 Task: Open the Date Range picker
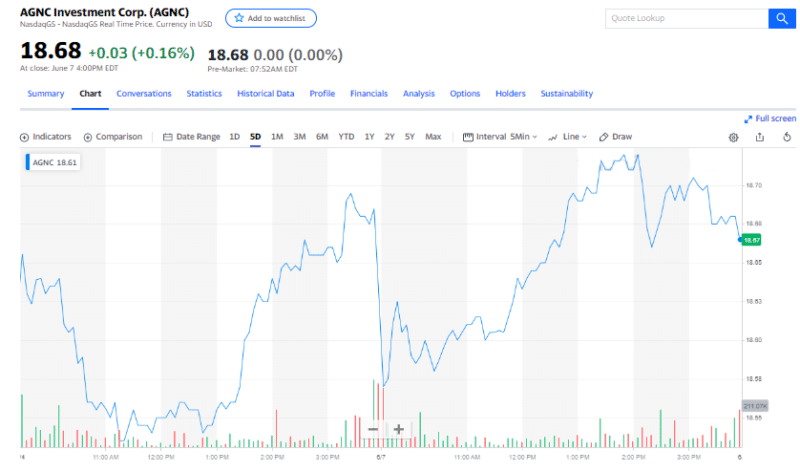pos(192,137)
